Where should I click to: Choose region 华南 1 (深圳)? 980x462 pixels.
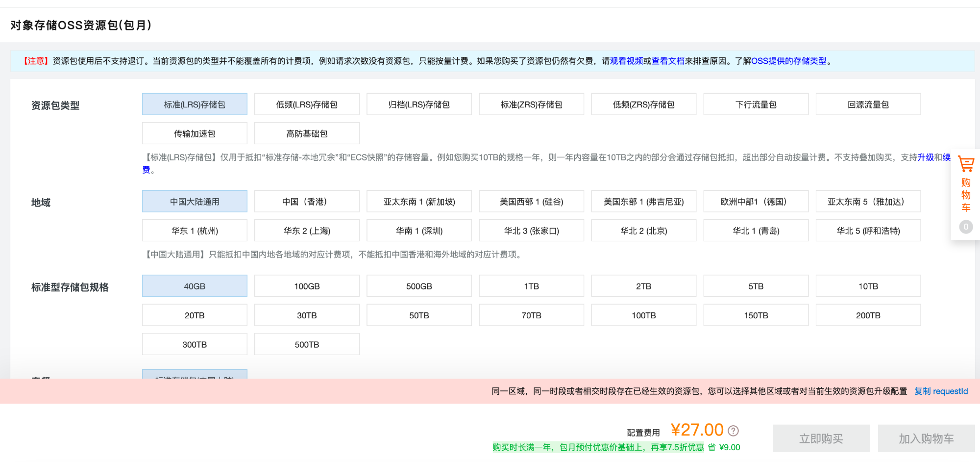click(x=419, y=231)
